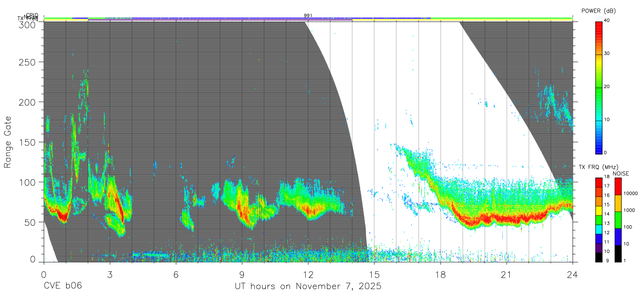Image resolution: width=644 pixels, height=297 pixels.
Task: Click Range Gate tick label '200'
Action: coord(28,102)
